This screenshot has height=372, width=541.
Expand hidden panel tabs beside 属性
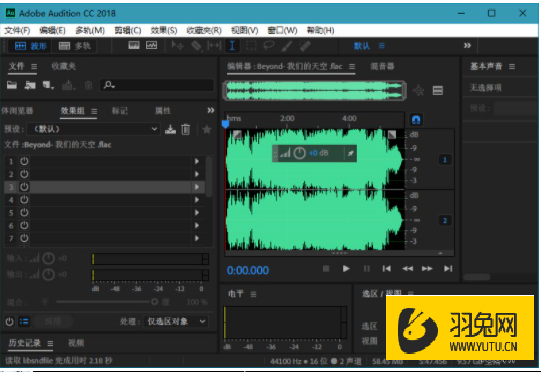coord(210,110)
